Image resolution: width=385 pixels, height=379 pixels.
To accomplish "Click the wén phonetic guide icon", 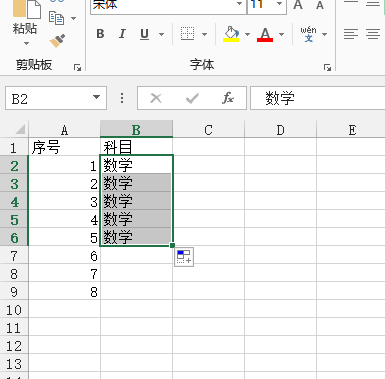I will click(308, 34).
